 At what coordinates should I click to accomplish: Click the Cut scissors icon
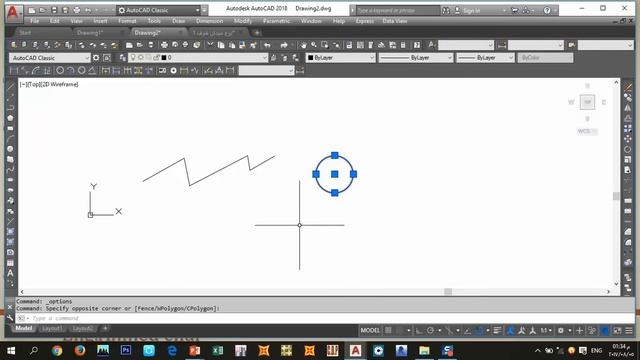click(x=210, y=45)
